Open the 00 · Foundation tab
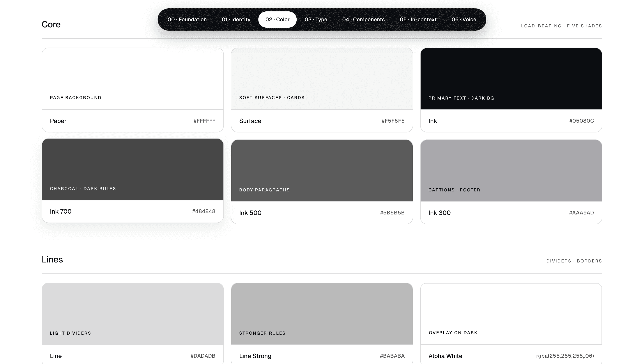This screenshot has width=644, height=364. click(187, 20)
